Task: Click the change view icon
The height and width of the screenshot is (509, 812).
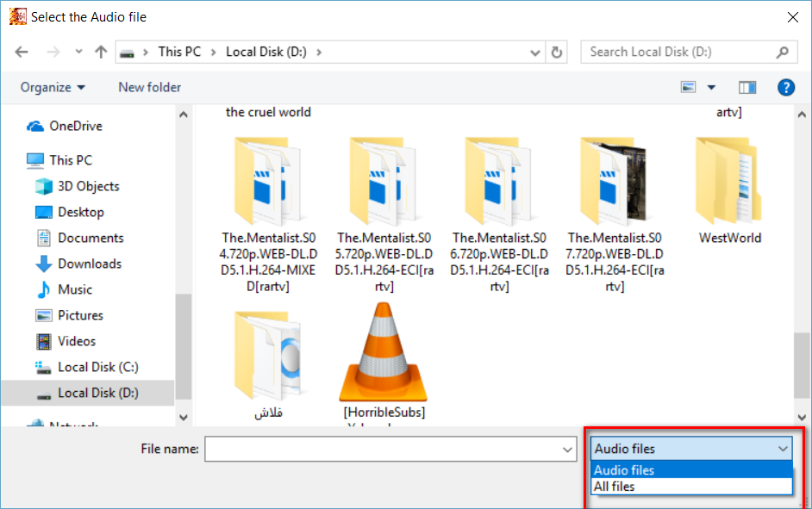Action: (x=689, y=87)
